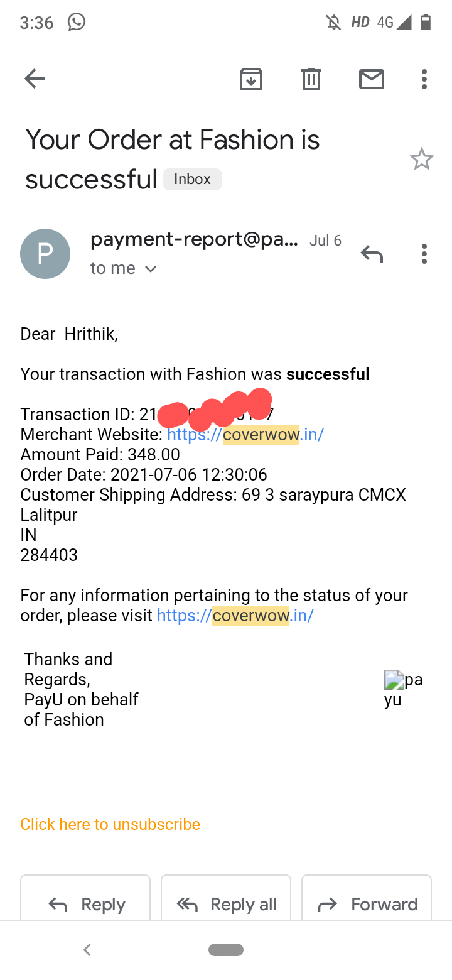
Task: Open coverwow.in link in order status sentence
Action: tap(235, 616)
